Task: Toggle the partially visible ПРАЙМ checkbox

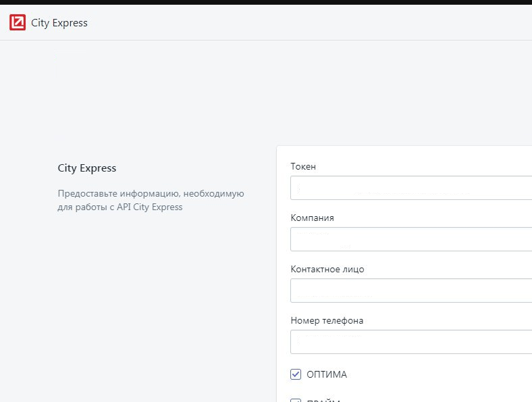Action: click(296, 400)
